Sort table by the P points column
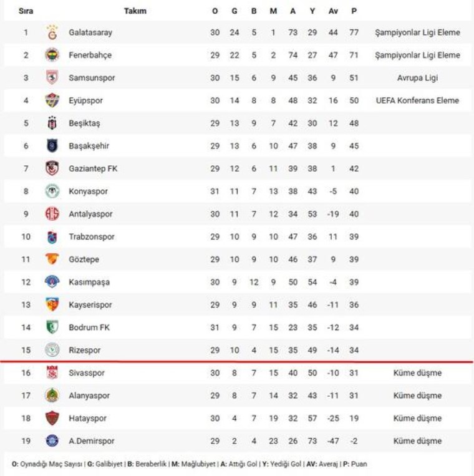The image size is (474, 476). [354, 11]
